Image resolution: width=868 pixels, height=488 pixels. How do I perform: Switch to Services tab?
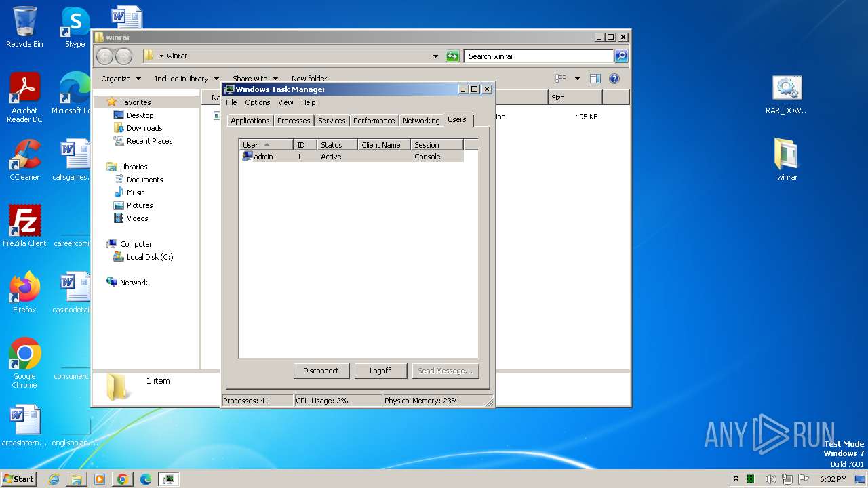pos(332,121)
